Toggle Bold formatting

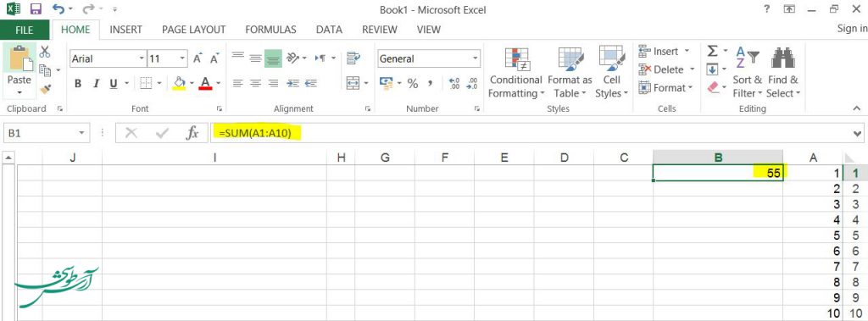(x=78, y=84)
